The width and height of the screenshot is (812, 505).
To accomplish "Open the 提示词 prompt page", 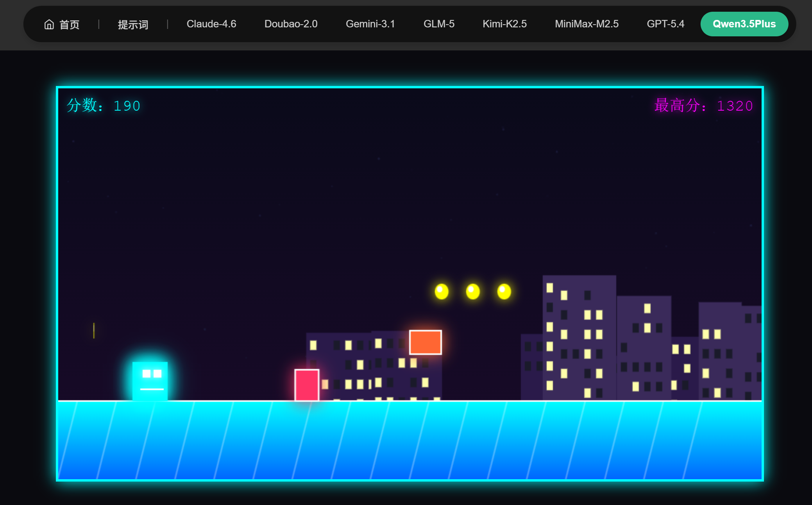I will (x=133, y=25).
